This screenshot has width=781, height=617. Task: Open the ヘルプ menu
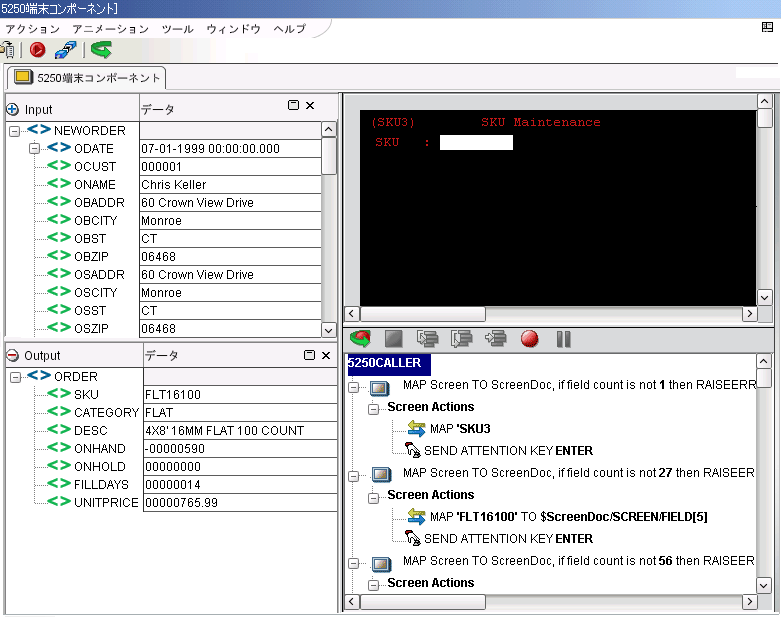point(290,29)
